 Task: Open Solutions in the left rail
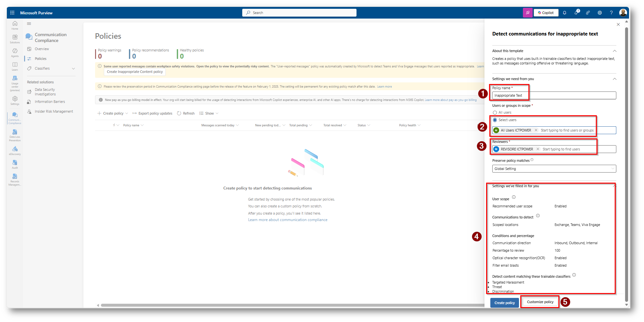[15, 39]
